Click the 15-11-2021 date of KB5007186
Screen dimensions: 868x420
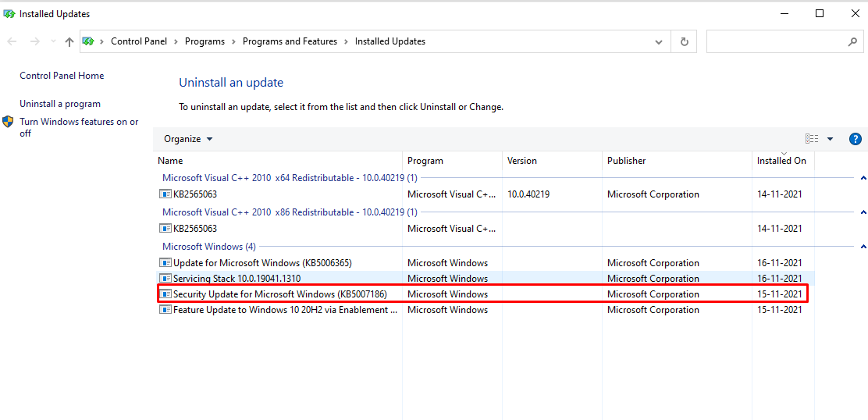780,294
